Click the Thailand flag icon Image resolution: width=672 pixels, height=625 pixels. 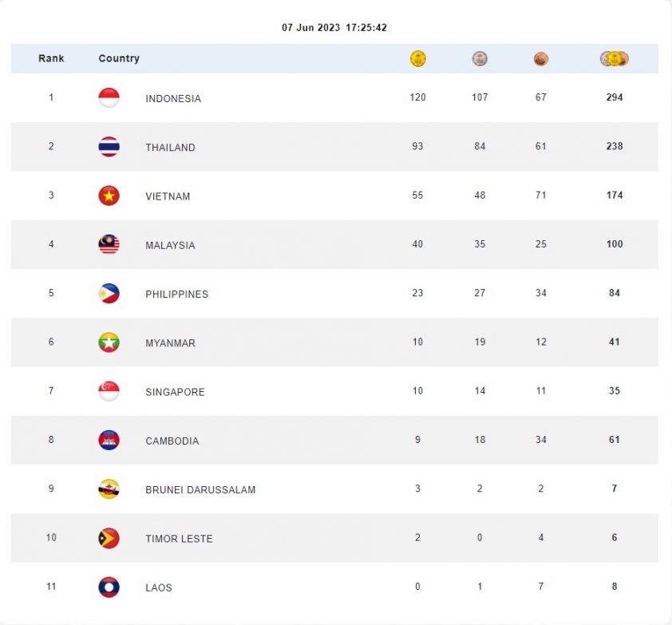pos(109,147)
